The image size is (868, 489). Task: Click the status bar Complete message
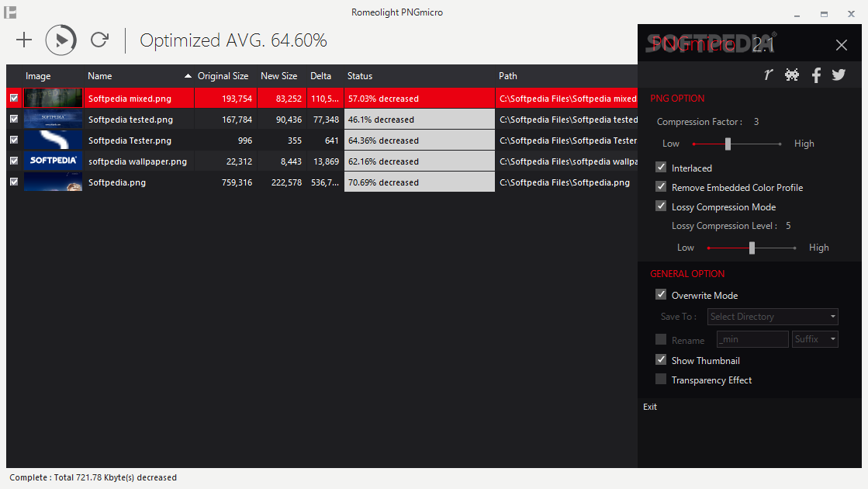pyautogui.click(x=93, y=477)
